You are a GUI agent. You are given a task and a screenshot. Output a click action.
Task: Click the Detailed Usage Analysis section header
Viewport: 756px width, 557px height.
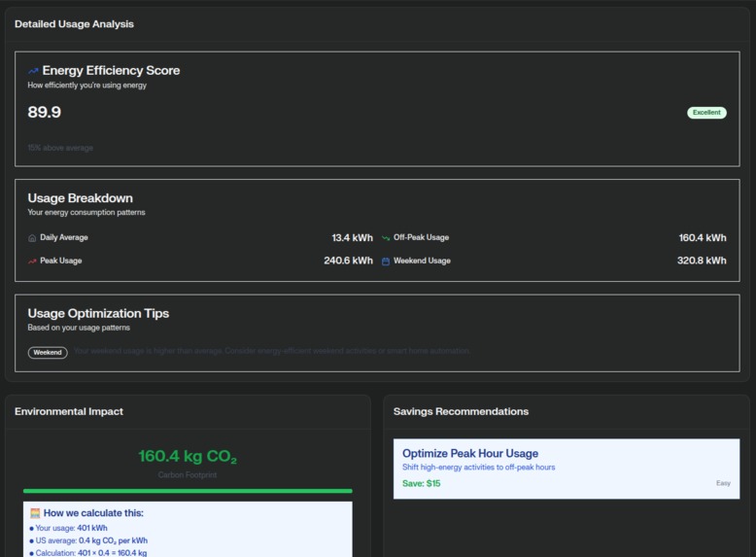click(74, 24)
